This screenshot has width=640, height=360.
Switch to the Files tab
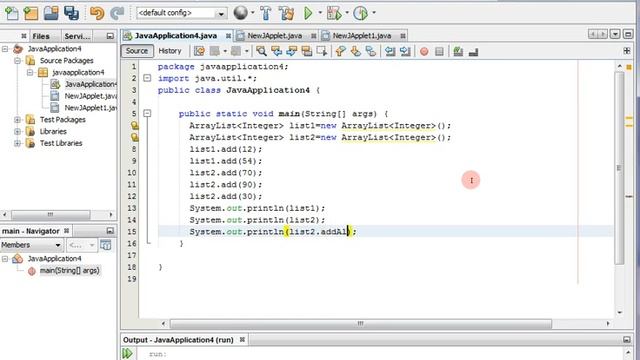click(41, 36)
